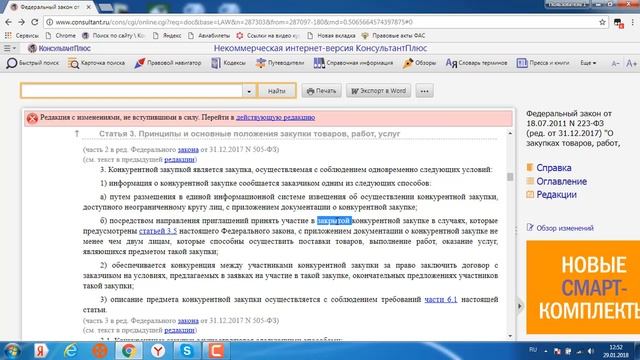Click the volume icon in system tray

tap(591, 351)
